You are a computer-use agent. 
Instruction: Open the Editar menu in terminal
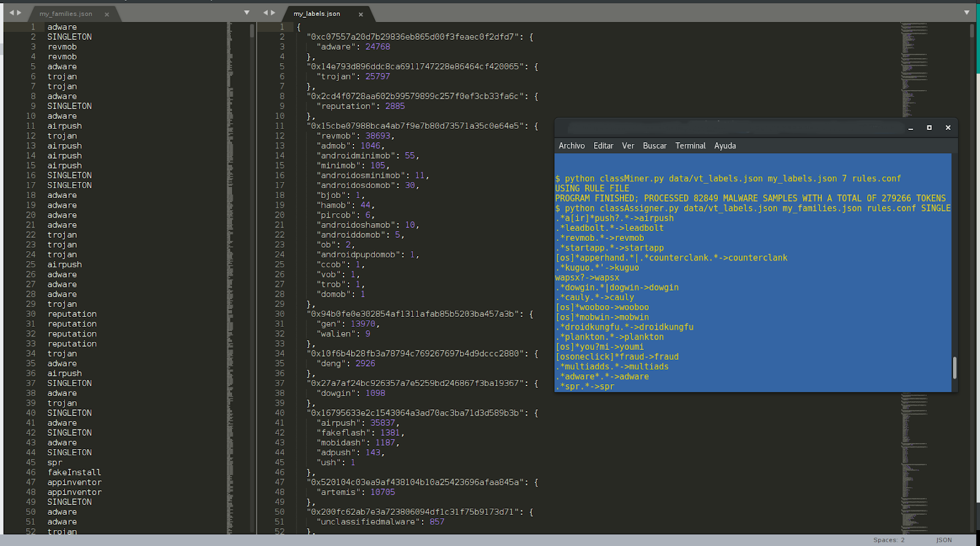[x=603, y=146]
